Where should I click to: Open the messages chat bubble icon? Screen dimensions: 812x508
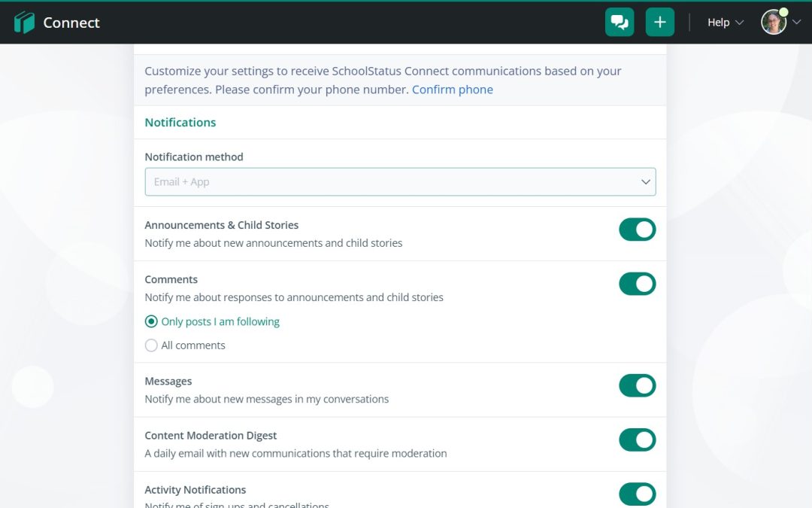click(x=620, y=23)
